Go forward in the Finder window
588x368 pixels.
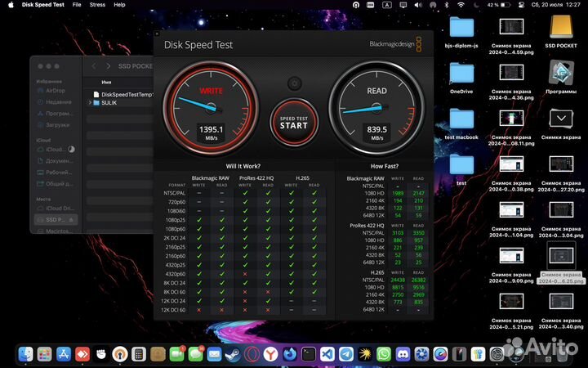click(x=108, y=66)
